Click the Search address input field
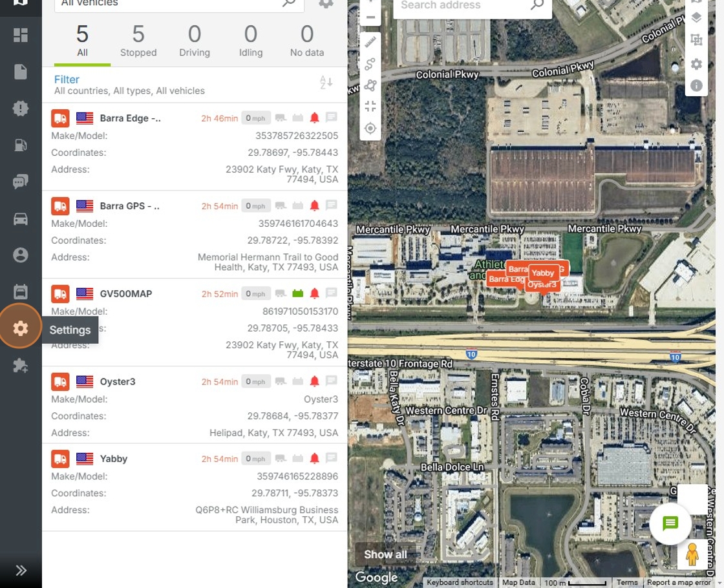This screenshot has width=724, height=588. 463,6
